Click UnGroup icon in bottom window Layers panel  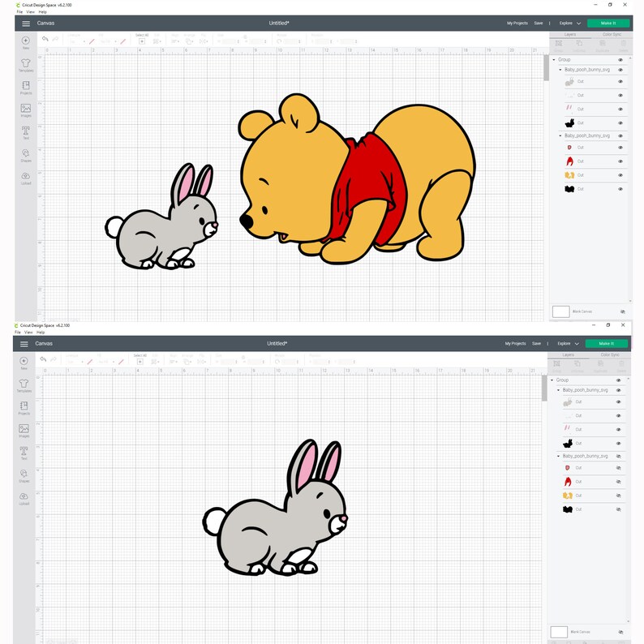[577, 363]
